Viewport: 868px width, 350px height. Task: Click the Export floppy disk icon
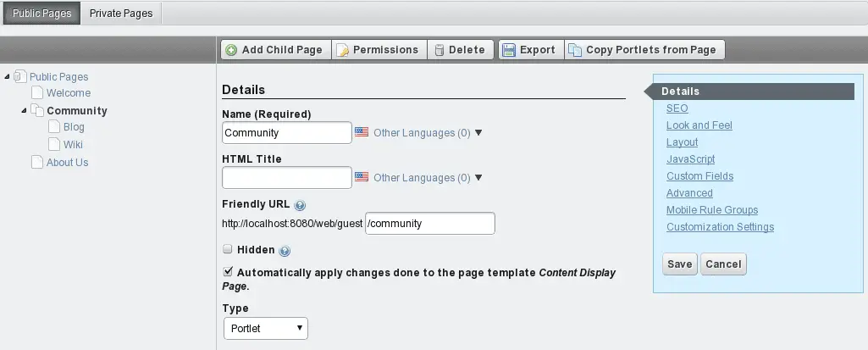[x=508, y=50]
